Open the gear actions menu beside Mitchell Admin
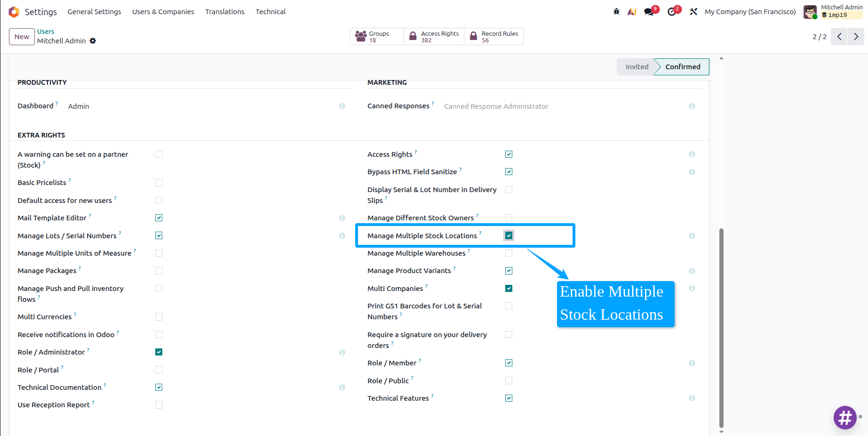 point(93,41)
